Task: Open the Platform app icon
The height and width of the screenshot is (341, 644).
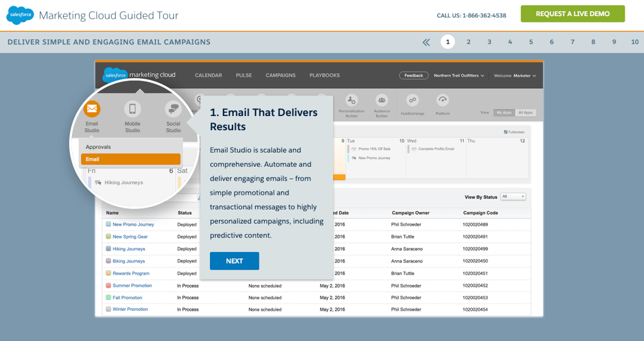Action: point(442,100)
